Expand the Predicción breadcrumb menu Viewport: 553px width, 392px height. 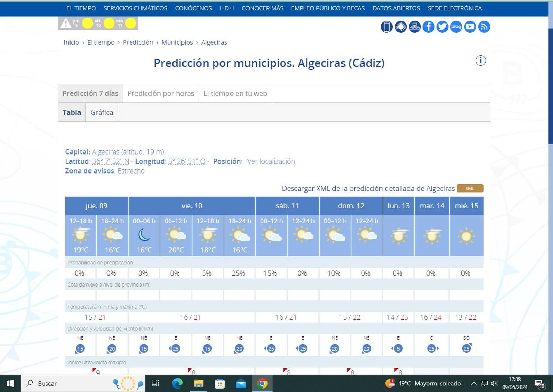138,42
